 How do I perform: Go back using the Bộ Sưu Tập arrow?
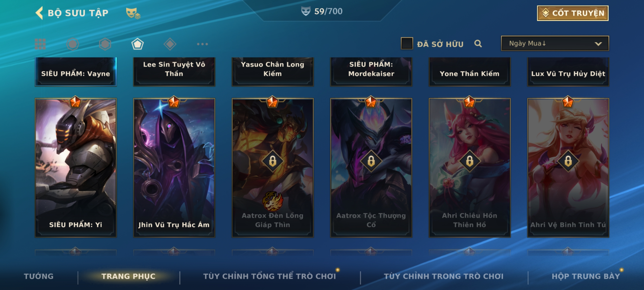click(39, 13)
